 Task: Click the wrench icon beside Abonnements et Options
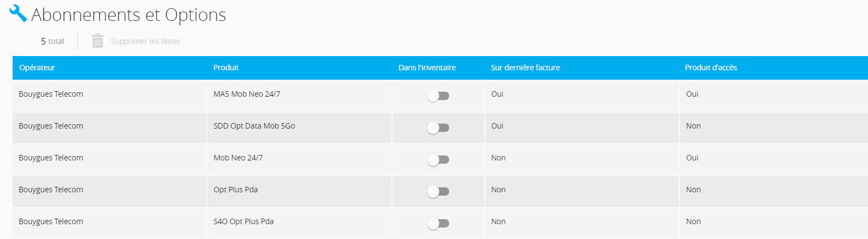tap(18, 14)
